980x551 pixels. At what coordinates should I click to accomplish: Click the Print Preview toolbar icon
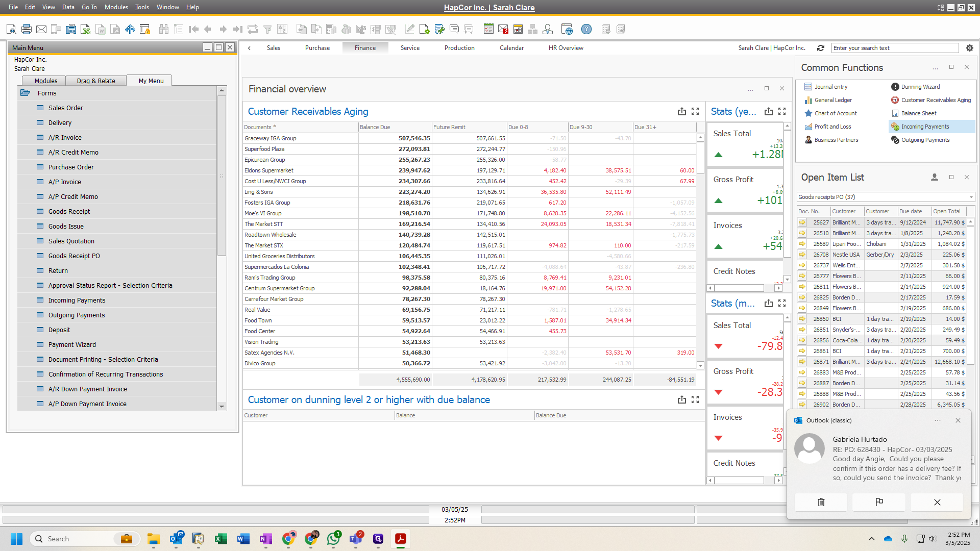(x=11, y=29)
